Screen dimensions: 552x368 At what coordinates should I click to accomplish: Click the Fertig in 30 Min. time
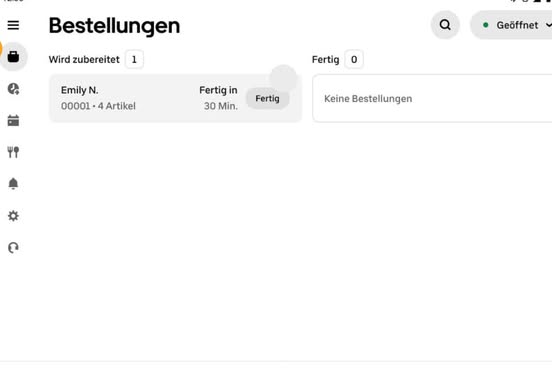point(219,98)
